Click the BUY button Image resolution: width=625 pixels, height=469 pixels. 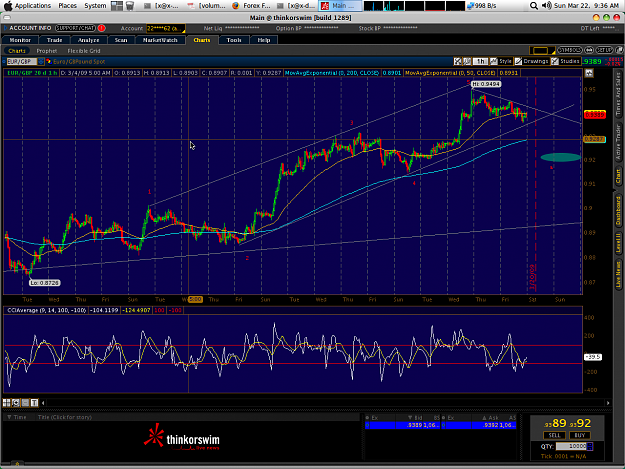[580, 435]
